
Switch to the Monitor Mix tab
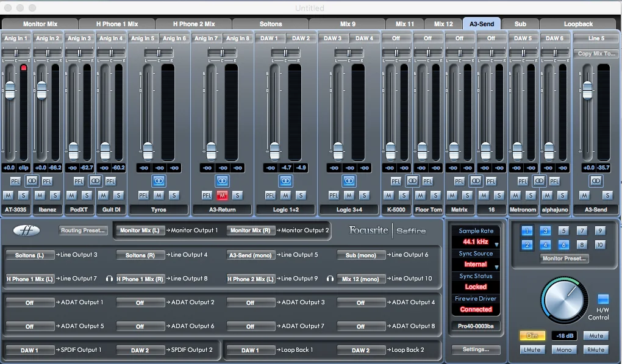point(40,24)
